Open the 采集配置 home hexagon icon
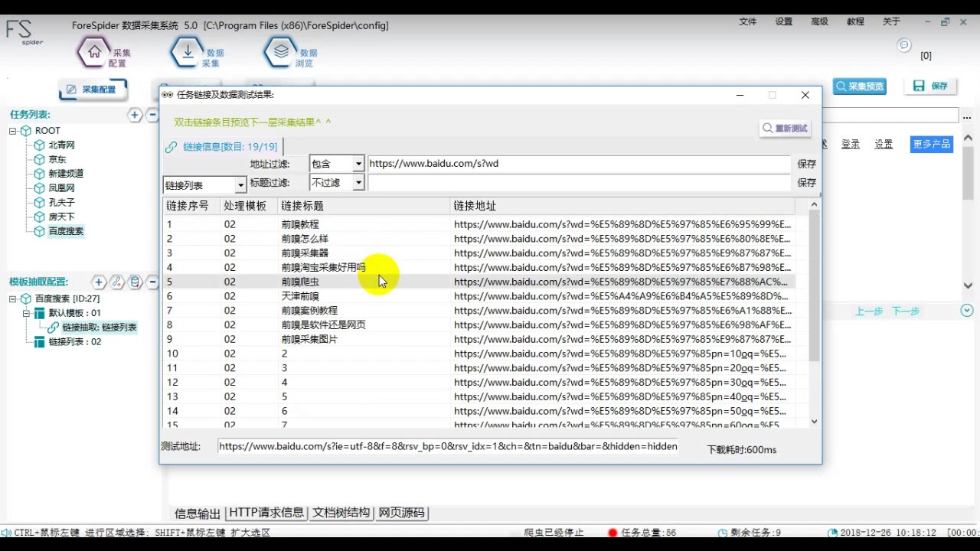The width and height of the screenshot is (980, 551). 95,52
